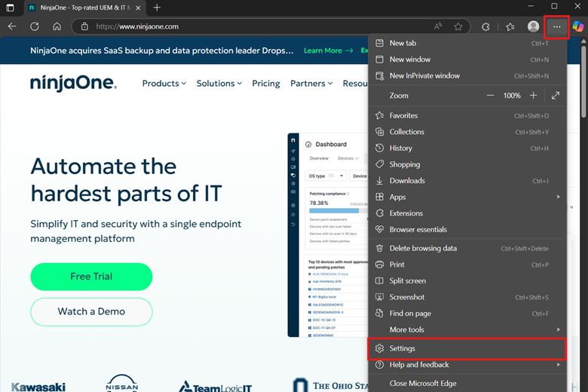Open the Extensions puzzle icon in toolbar
The image size is (588, 392).
(485, 26)
